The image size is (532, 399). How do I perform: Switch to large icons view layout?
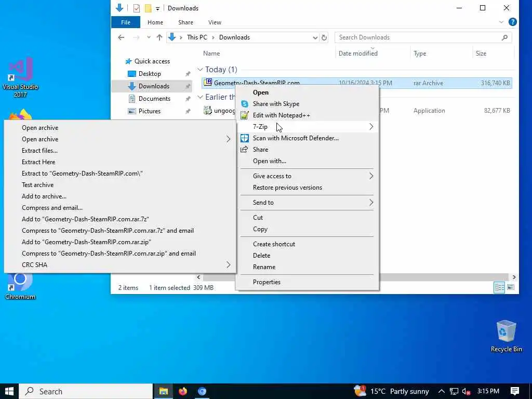511,287
